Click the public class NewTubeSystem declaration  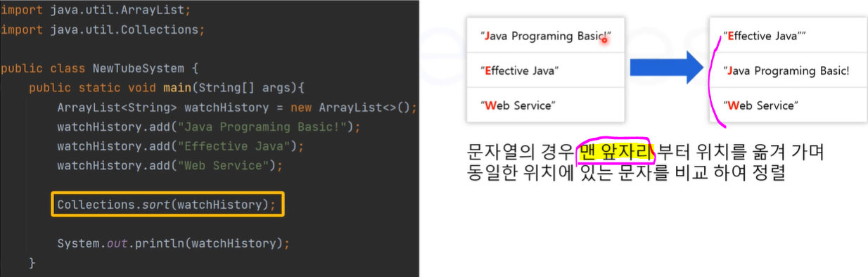(100, 69)
